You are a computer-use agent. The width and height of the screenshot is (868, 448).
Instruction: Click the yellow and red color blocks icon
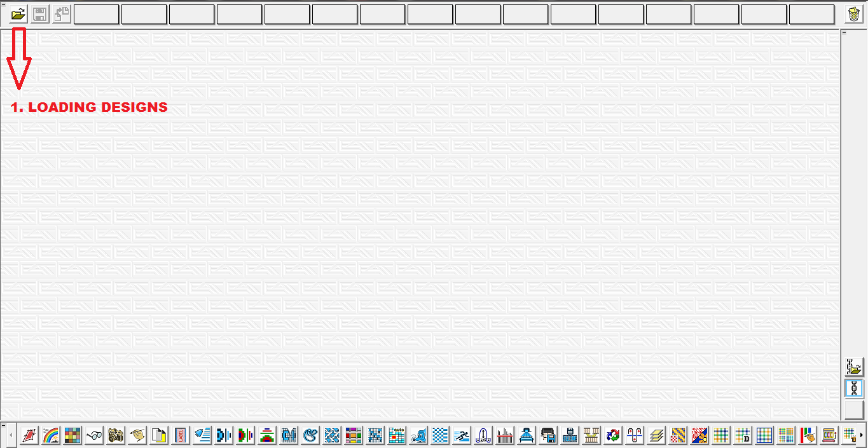354,435
